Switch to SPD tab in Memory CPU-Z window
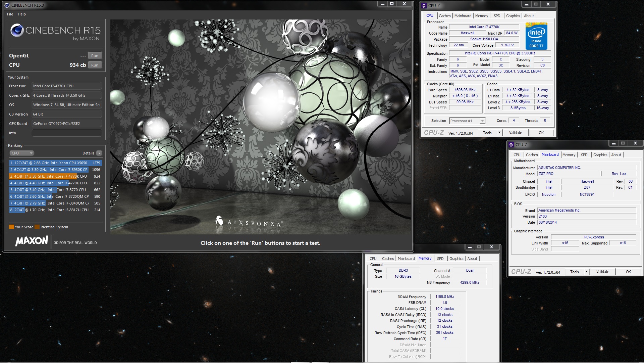This screenshot has width=644, height=363. [440, 259]
